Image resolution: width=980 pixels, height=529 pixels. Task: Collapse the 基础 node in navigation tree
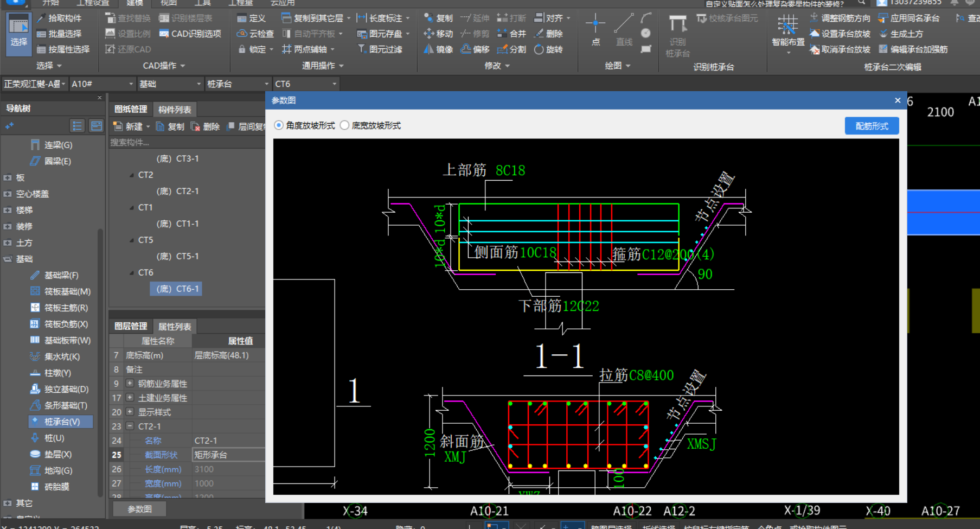tap(8, 259)
